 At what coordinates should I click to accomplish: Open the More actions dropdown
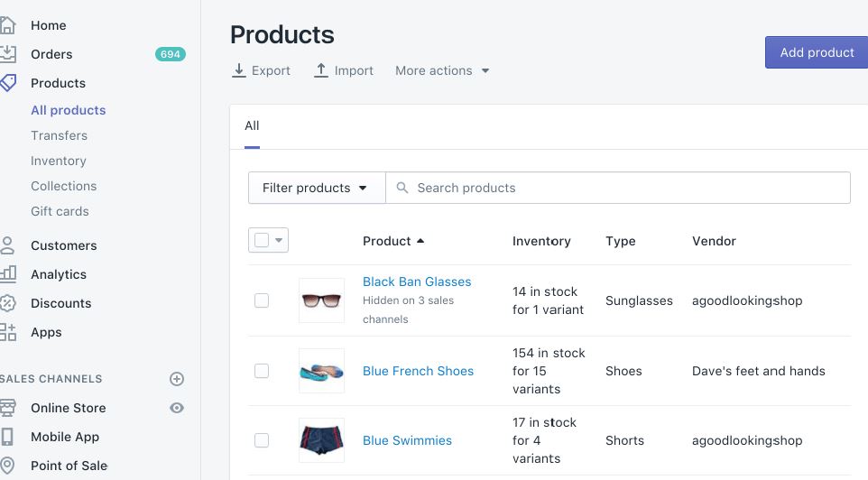pos(442,71)
